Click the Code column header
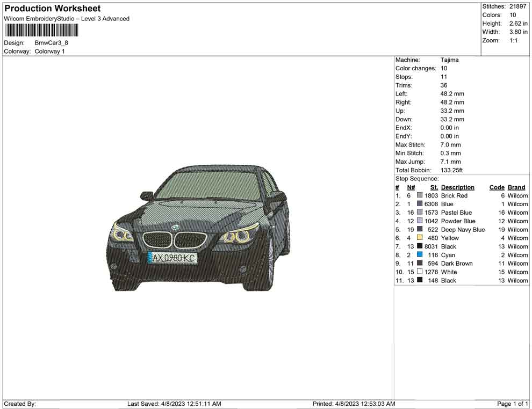This screenshot has width=532, height=409. pyautogui.click(x=497, y=187)
